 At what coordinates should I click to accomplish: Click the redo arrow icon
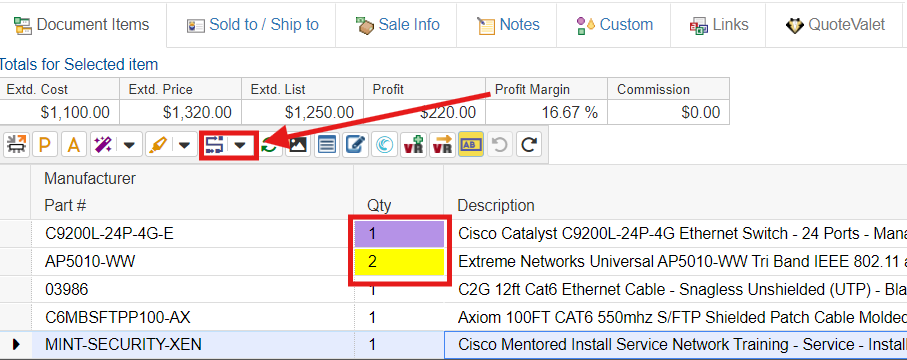528,145
